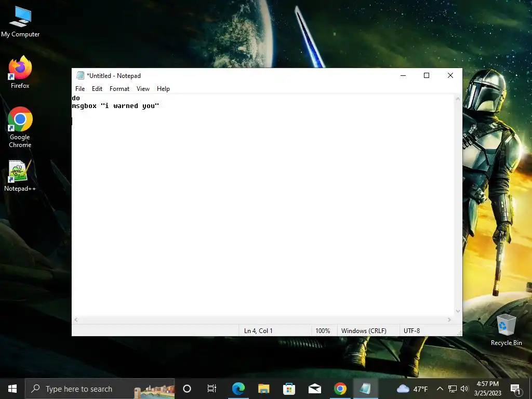
Task: Click the vertical scrollbar up arrow
Action: 458,99
